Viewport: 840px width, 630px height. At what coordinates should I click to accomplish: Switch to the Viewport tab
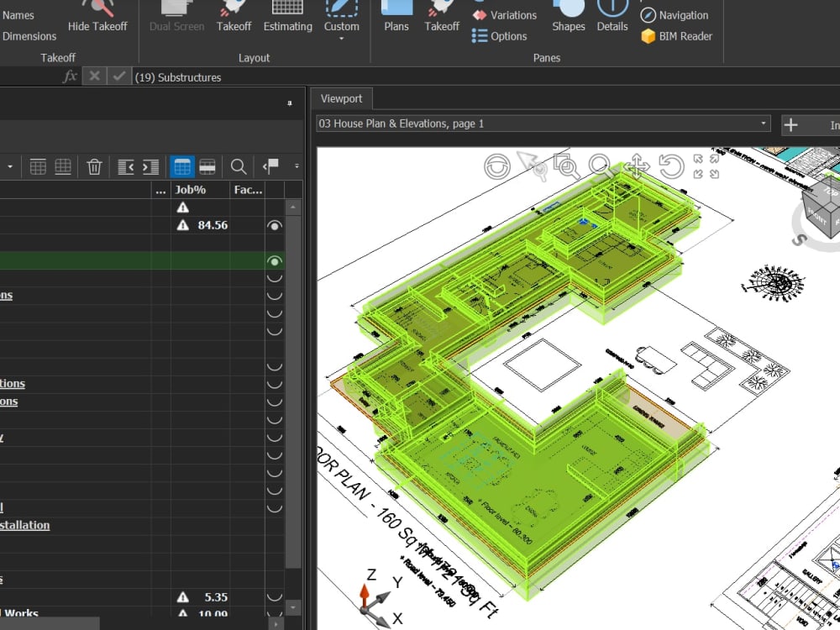(x=341, y=98)
